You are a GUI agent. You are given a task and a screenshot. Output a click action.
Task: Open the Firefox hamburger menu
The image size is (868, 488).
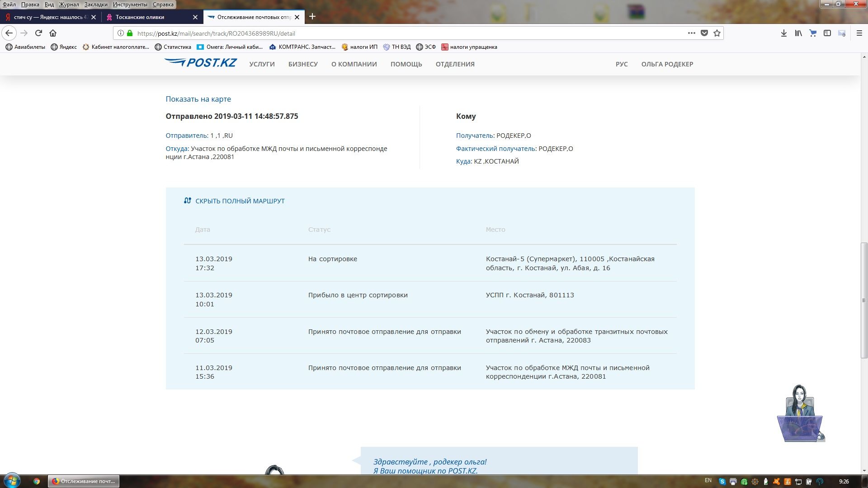tap(859, 33)
